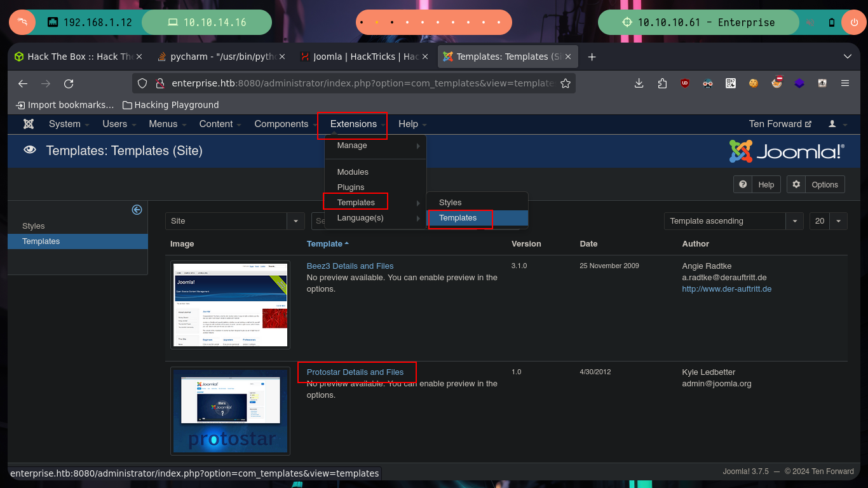Screen dimensions: 868x488
Task: Open the Ten Forward site link
Action: click(x=780, y=124)
